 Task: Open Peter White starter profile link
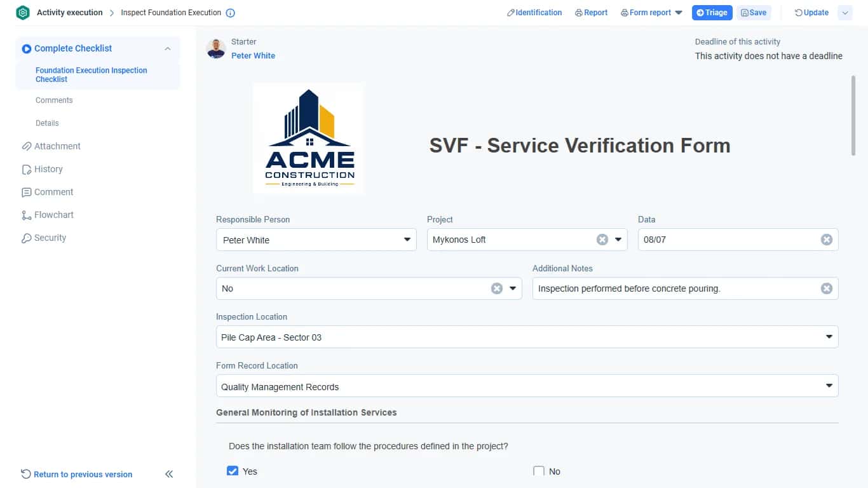pyautogui.click(x=253, y=56)
